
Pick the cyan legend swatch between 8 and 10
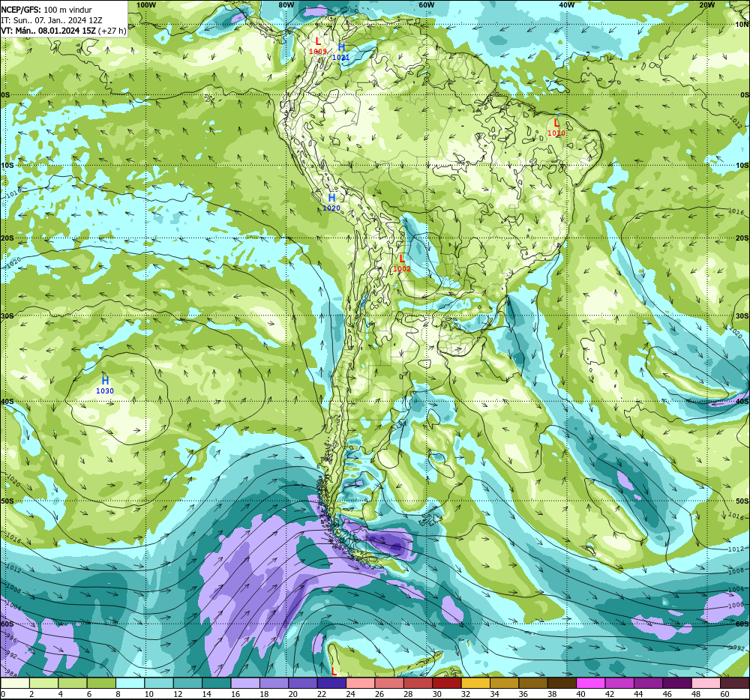(x=130, y=683)
